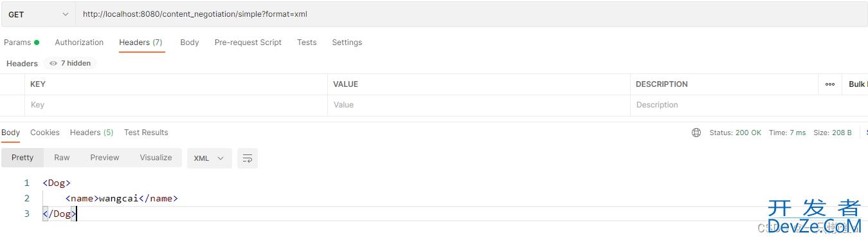Click the header Key input field
The width and height of the screenshot is (868, 240).
[x=176, y=105]
